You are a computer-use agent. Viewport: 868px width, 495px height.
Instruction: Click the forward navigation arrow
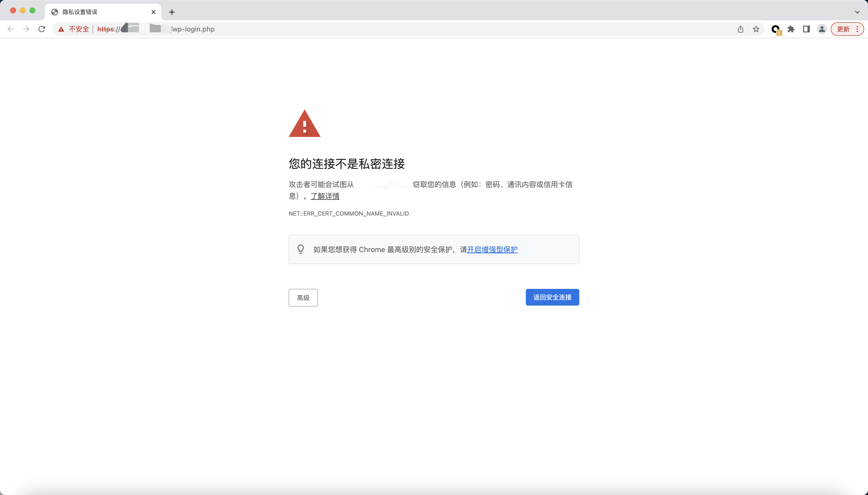[26, 29]
